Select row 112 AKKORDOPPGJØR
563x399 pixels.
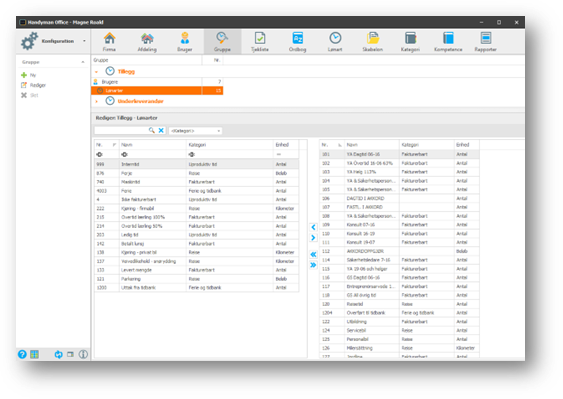click(399, 251)
